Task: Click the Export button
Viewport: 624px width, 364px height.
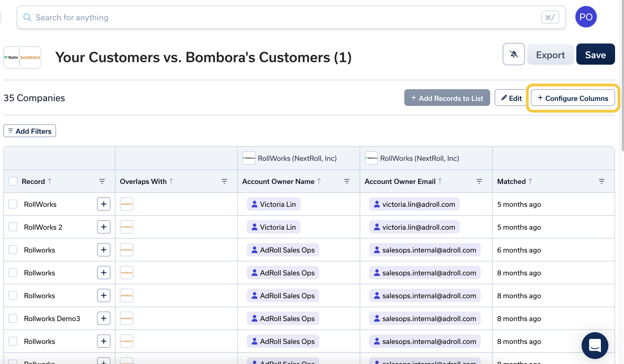Action: tap(550, 55)
